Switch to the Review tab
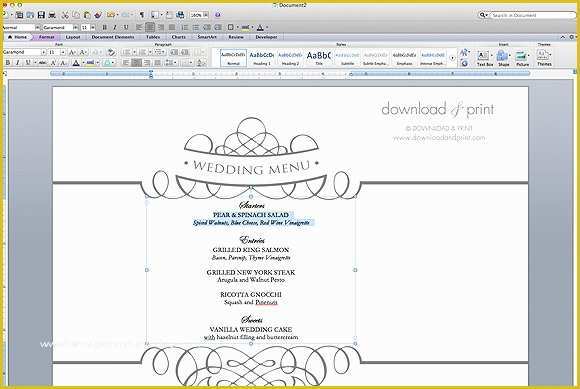Viewport: 580px width, 389px height. 236,37
